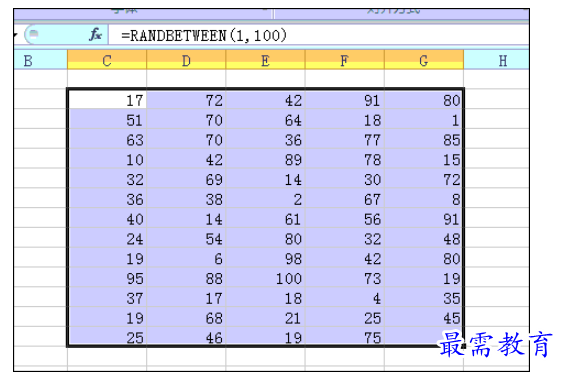
Task: Select the active cell with 17 in column C
Action: point(107,99)
